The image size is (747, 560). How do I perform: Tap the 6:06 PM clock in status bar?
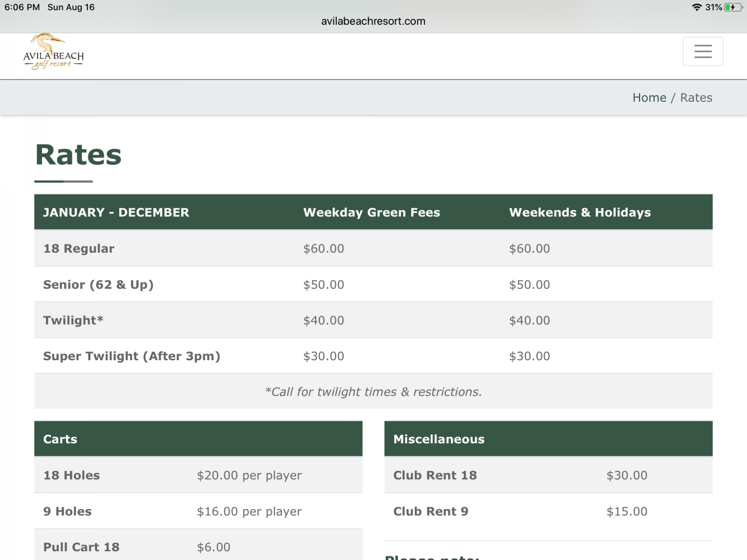click(x=22, y=7)
